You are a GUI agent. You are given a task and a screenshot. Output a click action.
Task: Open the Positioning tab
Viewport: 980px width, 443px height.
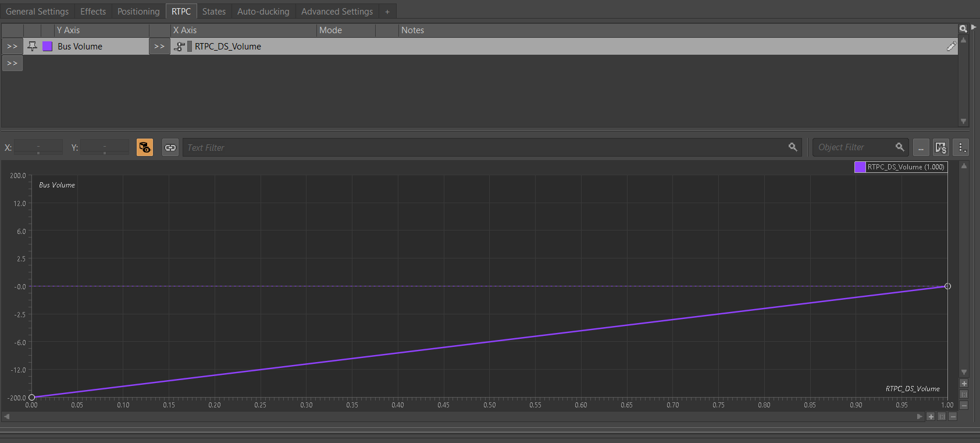tap(138, 12)
